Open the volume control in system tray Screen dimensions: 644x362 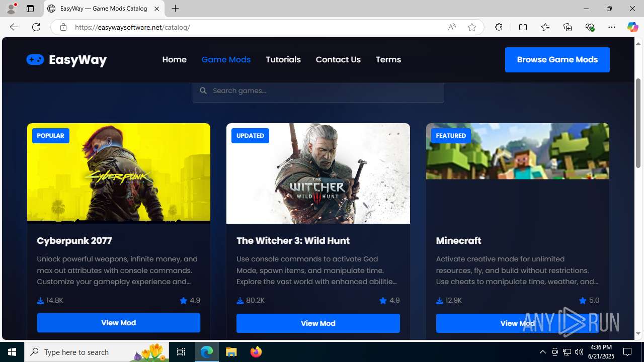(x=579, y=352)
